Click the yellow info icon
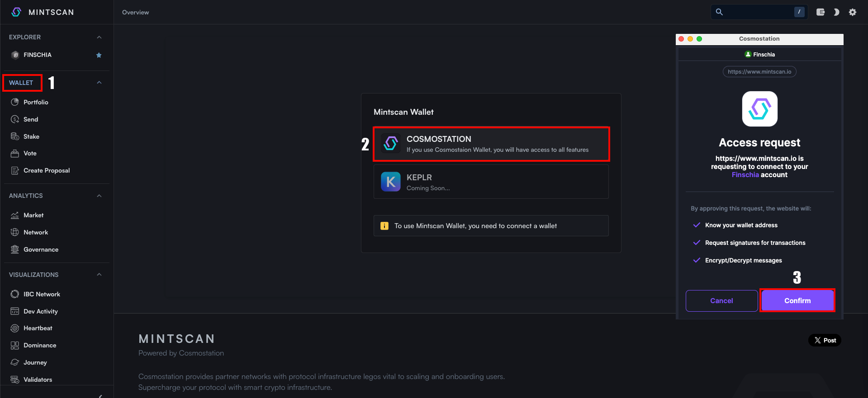The image size is (868, 398). tap(384, 226)
